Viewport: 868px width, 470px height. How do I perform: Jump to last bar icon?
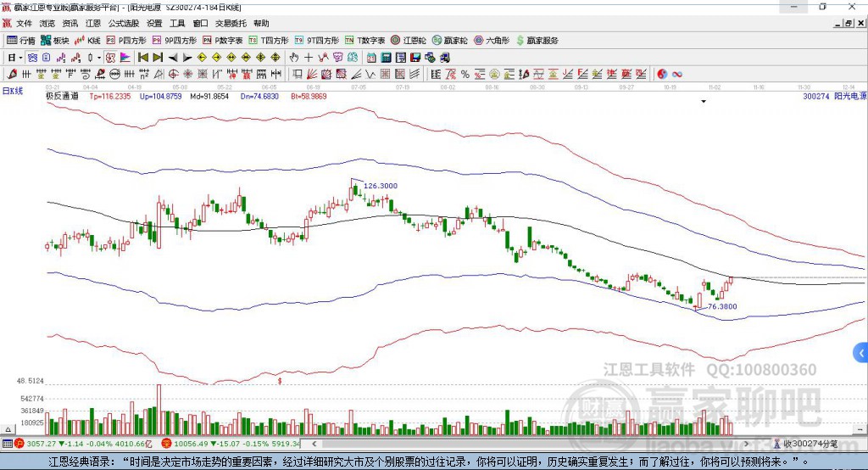coord(158,58)
